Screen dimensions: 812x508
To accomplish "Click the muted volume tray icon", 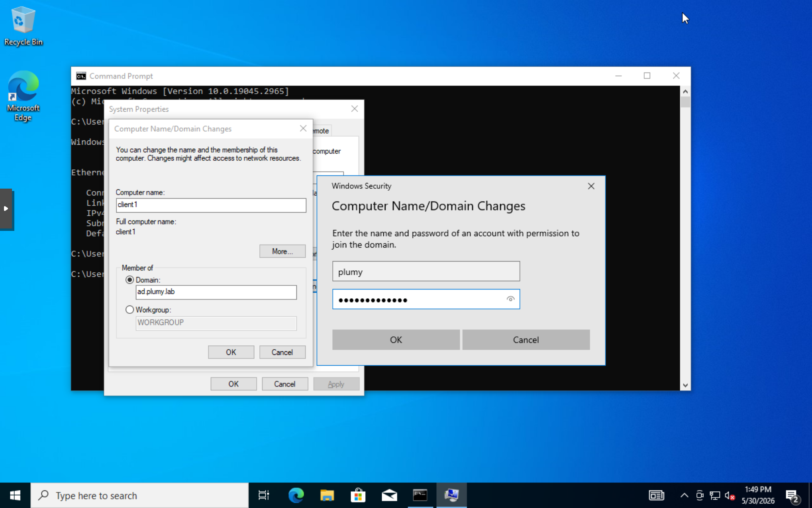I will click(x=730, y=495).
